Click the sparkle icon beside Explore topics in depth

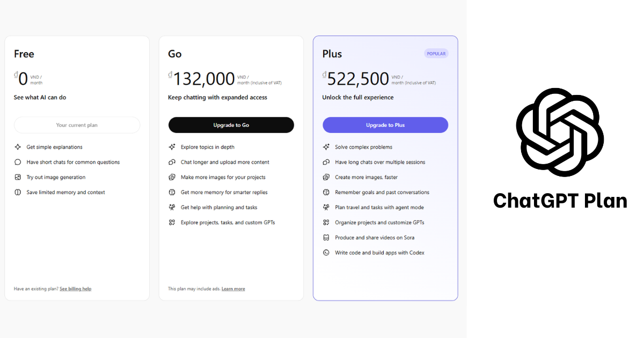tap(172, 147)
